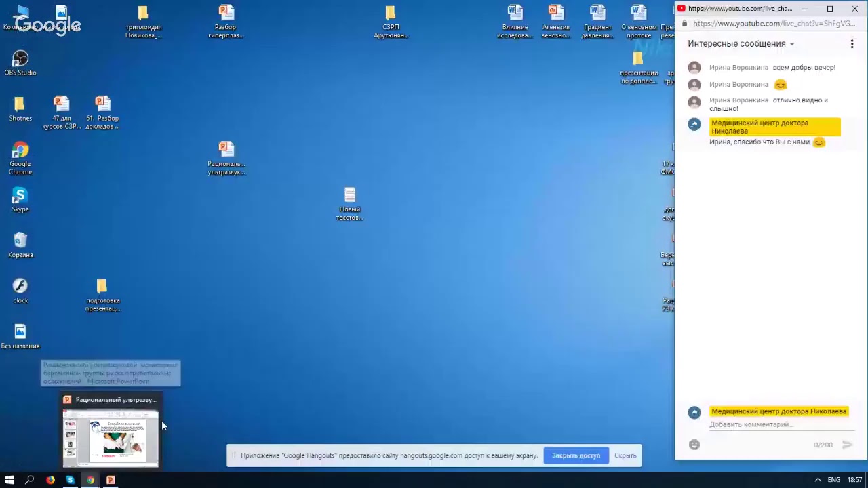This screenshot has width=868, height=488.
Task: Click the Добавить комментарий chat input field
Action: 781,424
